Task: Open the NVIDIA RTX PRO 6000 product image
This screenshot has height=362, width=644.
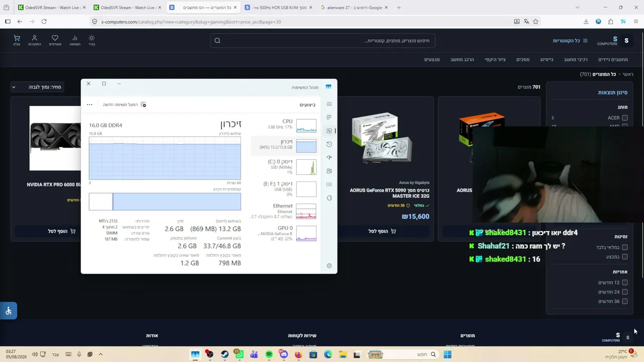Action: (55, 138)
